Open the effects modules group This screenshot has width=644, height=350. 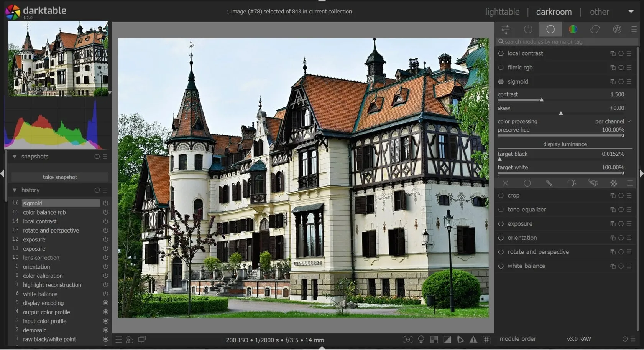(617, 29)
